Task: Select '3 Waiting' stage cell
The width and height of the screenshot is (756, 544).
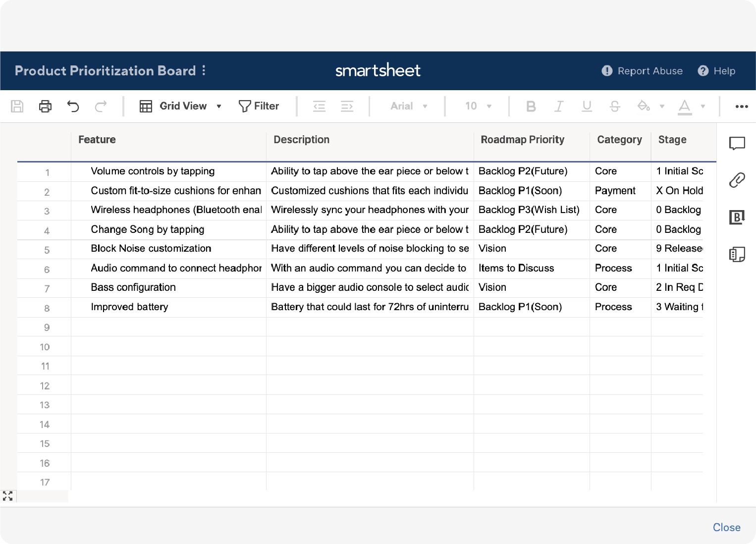Action: pyautogui.click(x=677, y=307)
